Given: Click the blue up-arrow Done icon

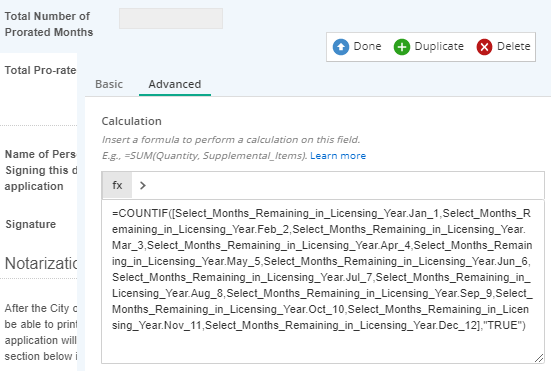Looking at the screenshot, I should (341, 47).
